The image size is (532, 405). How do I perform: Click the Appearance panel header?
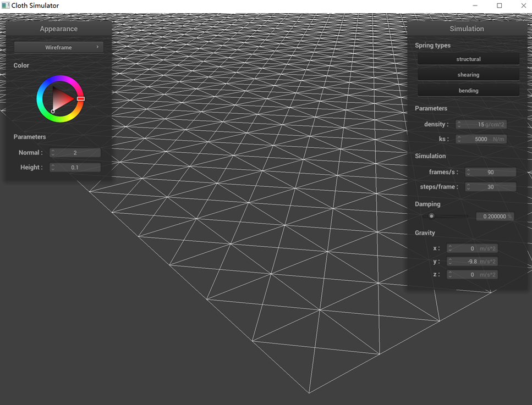pos(58,29)
